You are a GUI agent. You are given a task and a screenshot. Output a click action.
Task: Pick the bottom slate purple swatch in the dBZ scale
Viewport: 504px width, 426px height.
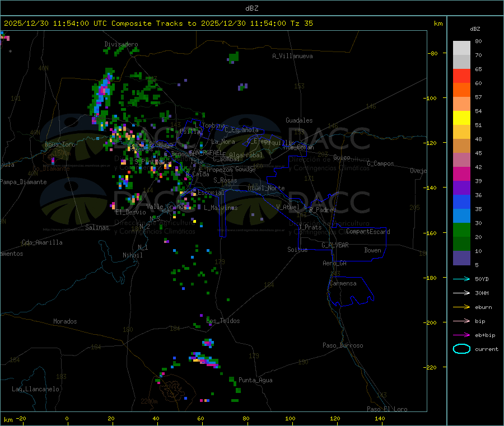point(461,258)
